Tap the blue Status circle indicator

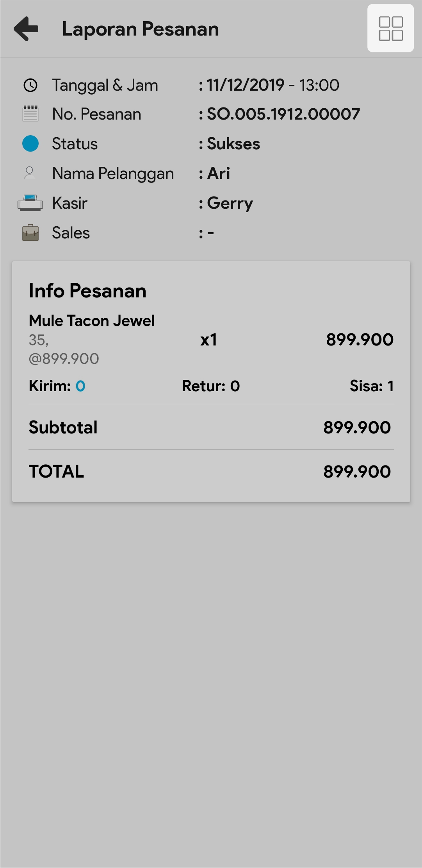tap(30, 143)
